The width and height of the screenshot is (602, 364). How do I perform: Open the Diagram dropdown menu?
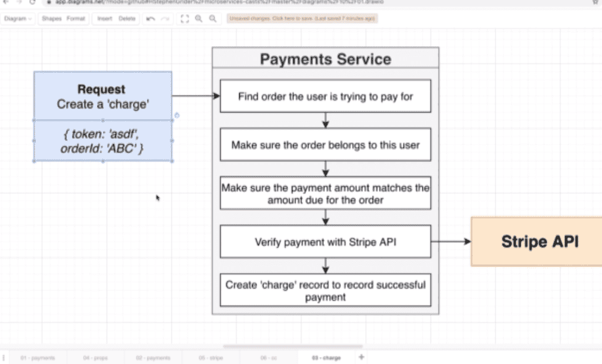(x=16, y=19)
